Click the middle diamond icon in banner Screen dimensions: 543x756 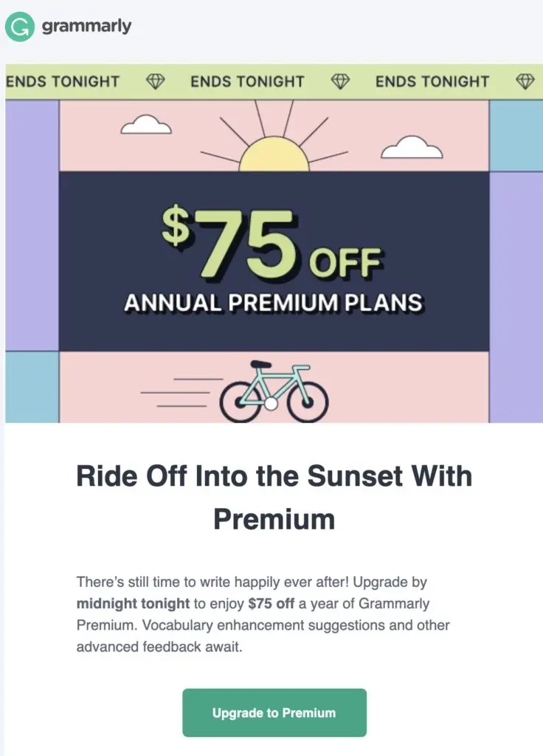tap(339, 81)
